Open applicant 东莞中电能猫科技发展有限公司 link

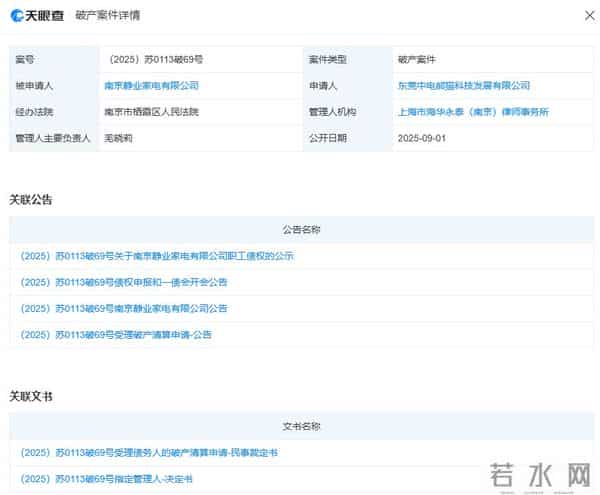463,86
